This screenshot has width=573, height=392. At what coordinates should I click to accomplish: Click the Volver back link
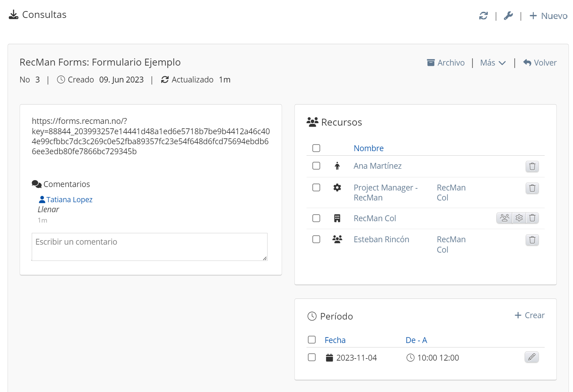tap(540, 63)
